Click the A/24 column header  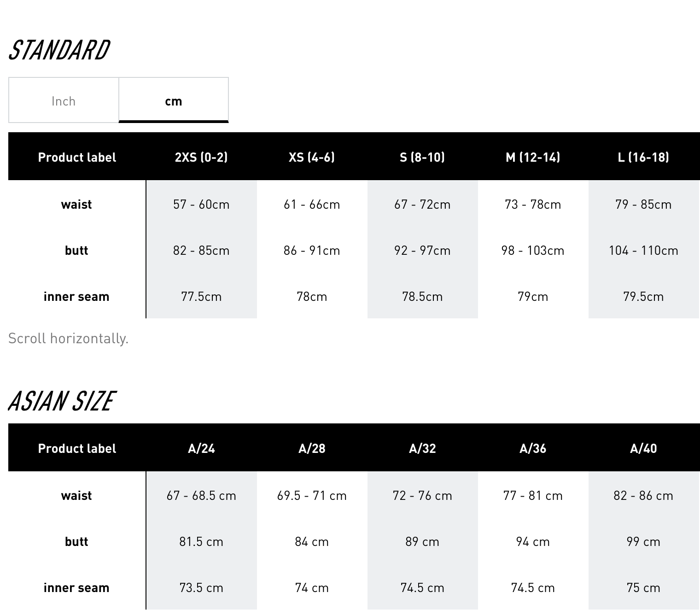201,448
